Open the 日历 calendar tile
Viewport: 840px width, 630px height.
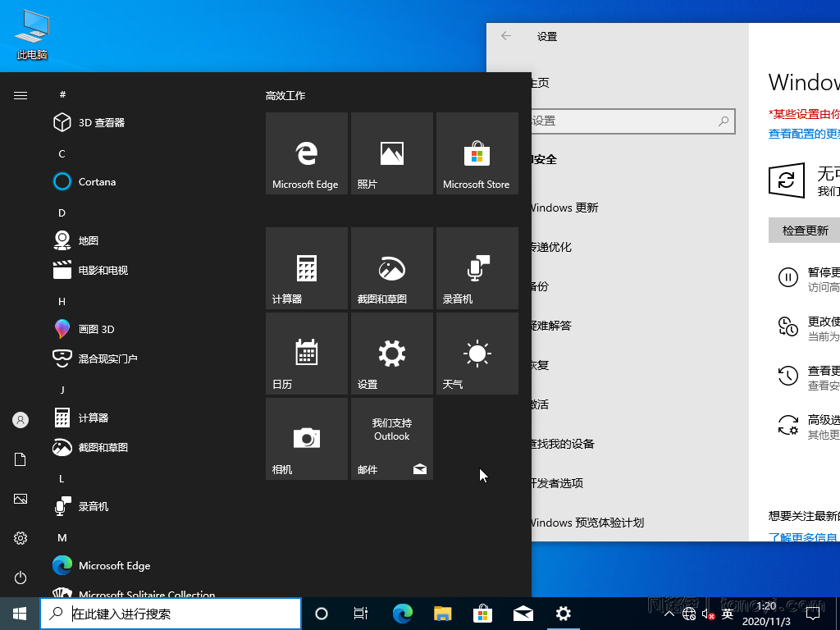tap(307, 354)
